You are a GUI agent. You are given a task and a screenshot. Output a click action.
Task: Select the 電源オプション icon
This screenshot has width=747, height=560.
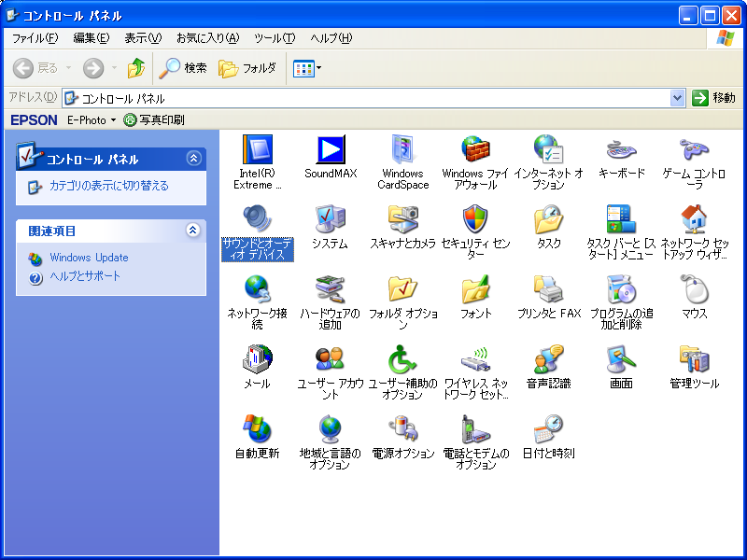click(x=403, y=430)
